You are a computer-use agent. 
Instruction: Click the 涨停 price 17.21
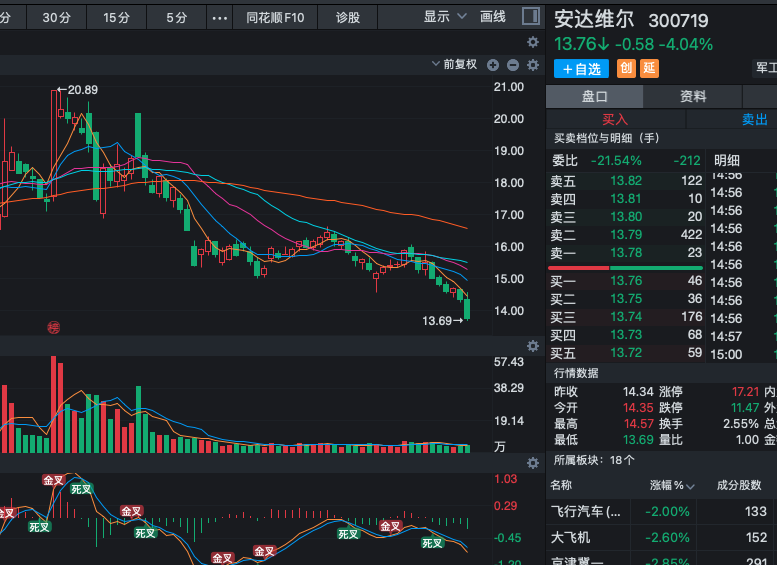click(745, 392)
